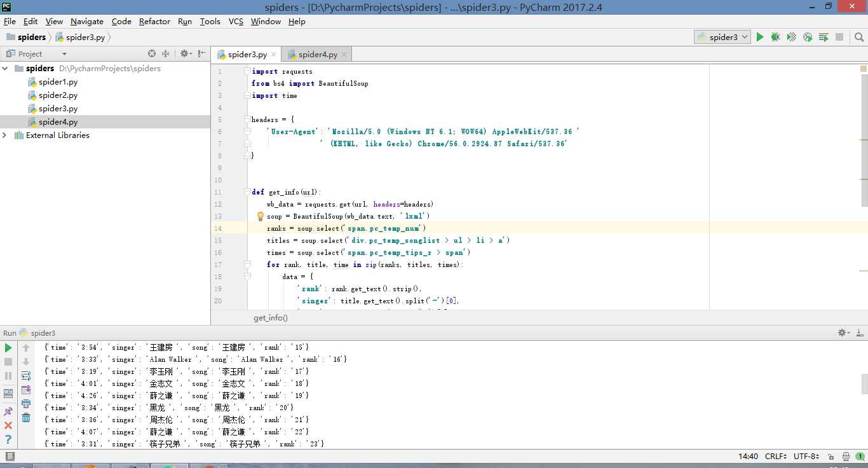Click Scroll from Source target icon

[152, 54]
